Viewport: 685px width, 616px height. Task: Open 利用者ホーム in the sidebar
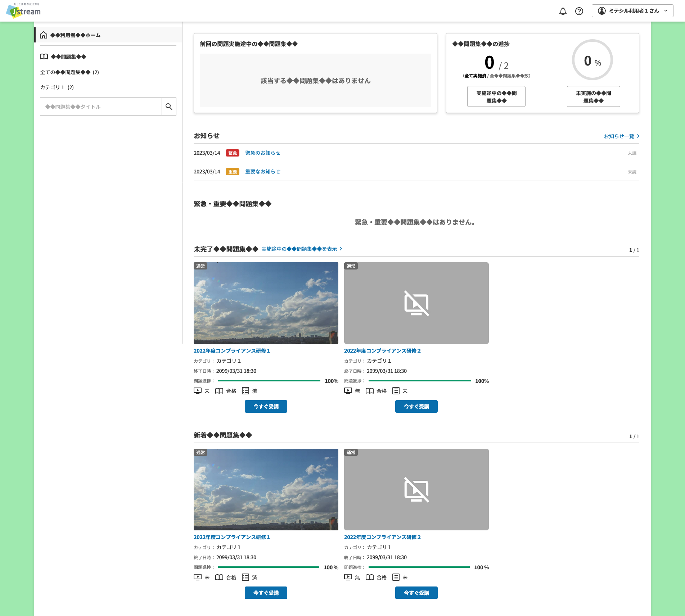108,35
